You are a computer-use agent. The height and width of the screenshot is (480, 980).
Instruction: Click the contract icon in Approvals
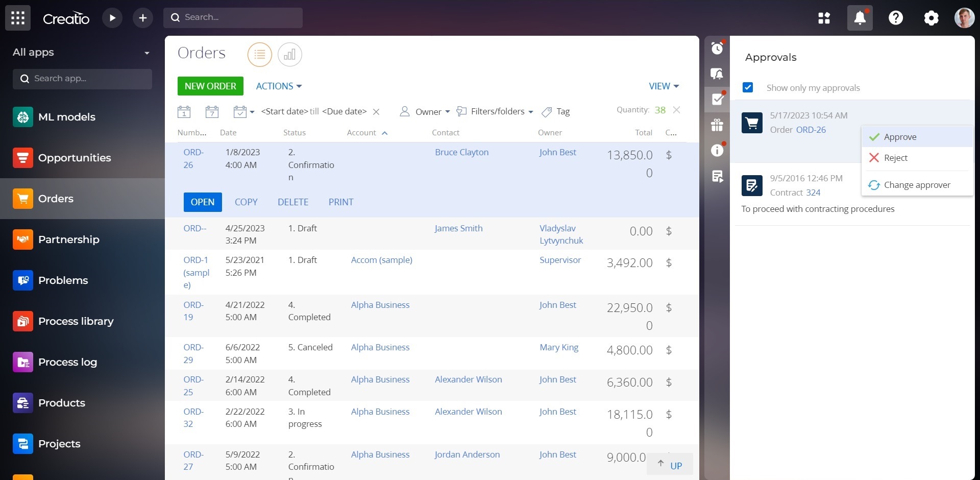752,185
